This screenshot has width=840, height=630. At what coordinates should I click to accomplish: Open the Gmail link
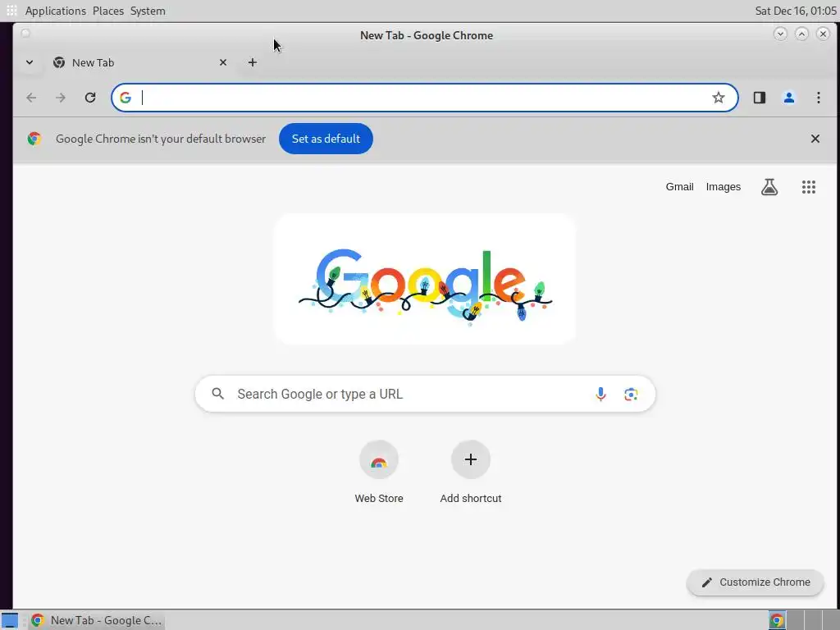[x=679, y=187]
